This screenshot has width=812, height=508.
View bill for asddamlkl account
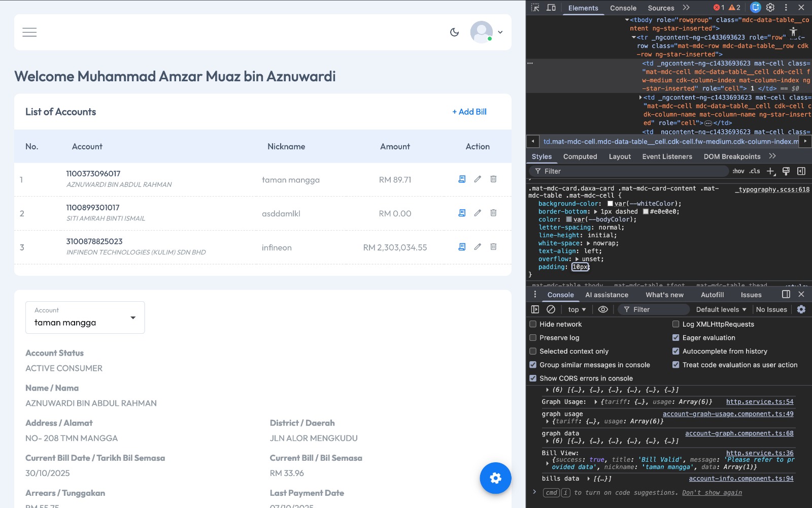tap(462, 213)
